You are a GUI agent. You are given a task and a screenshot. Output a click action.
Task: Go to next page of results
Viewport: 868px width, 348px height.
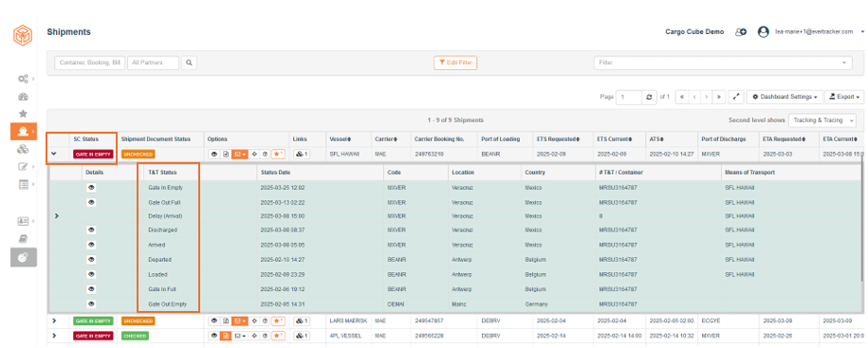click(x=707, y=97)
